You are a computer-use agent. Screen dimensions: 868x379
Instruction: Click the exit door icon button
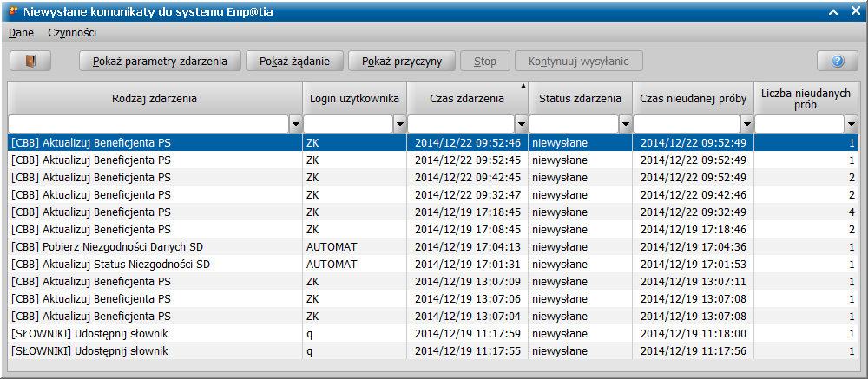pyautogui.click(x=30, y=61)
